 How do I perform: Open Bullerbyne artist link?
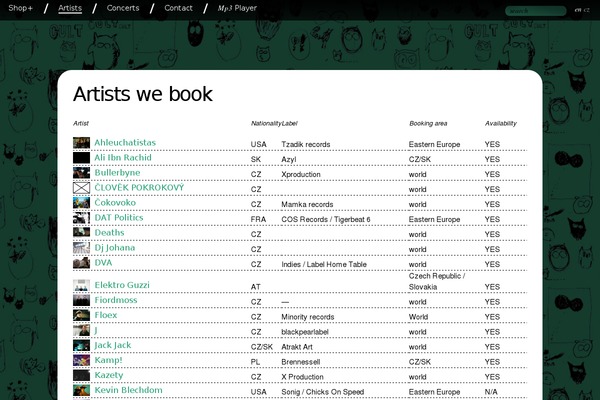pos(117,173)
